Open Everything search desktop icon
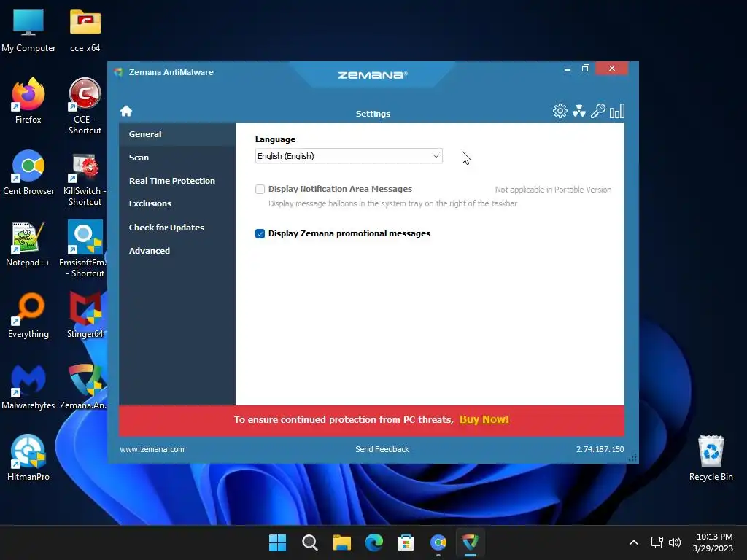This screenshot has height=560, width=747. click(28, 315)
